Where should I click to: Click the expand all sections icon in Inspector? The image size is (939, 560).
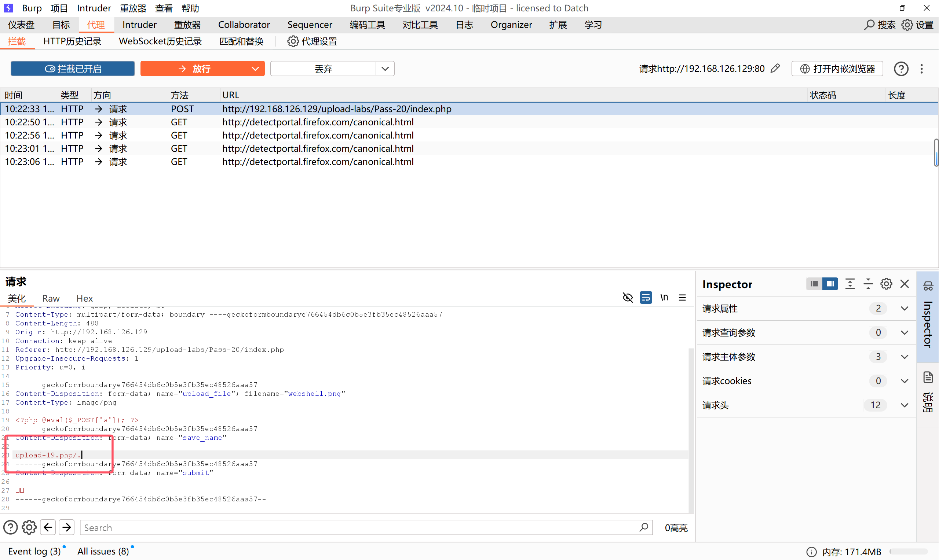coord(850,284)
